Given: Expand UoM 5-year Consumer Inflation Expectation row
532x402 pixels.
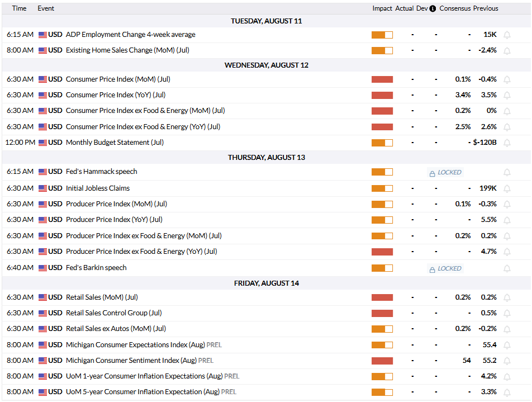Looking at the screenshot, I should 267,392.
